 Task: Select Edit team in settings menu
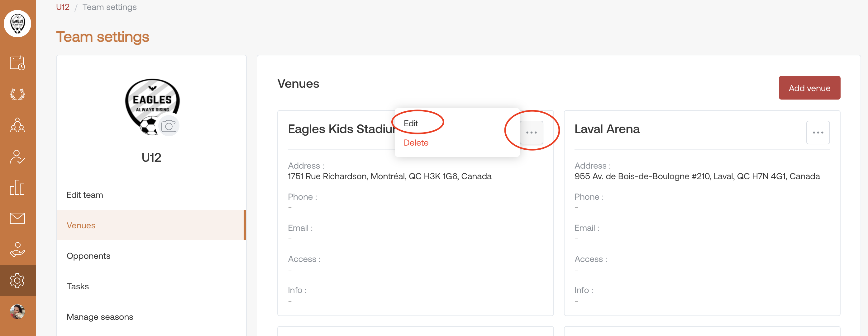pyautogui.click(x=151, y=195)
